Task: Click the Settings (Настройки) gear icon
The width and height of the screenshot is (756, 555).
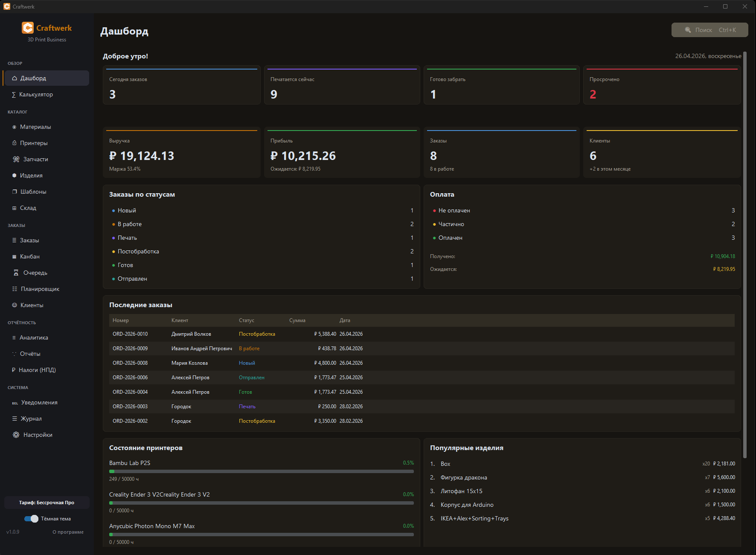Action: pos(16,435)
